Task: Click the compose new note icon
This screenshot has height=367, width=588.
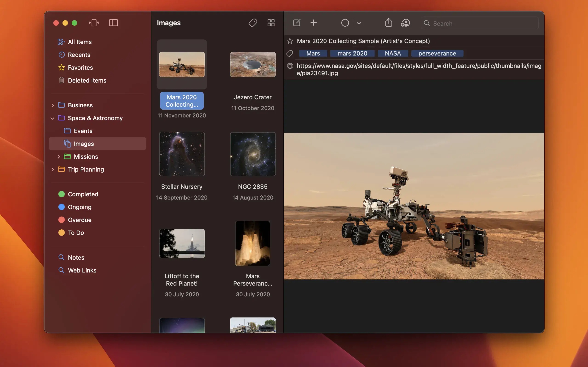Action: tap(297, 23)
